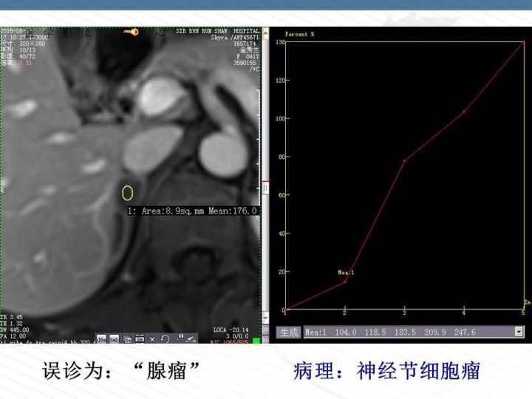Click the 'F 041Y' patient info text
Image resolution: width=532 pixels, height=399 pixels.
248,56
